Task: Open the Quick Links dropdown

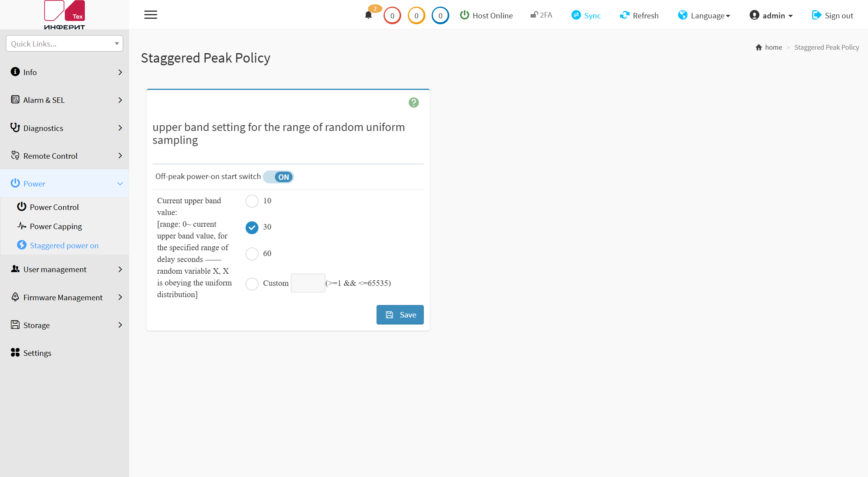Action: point(65,43)
